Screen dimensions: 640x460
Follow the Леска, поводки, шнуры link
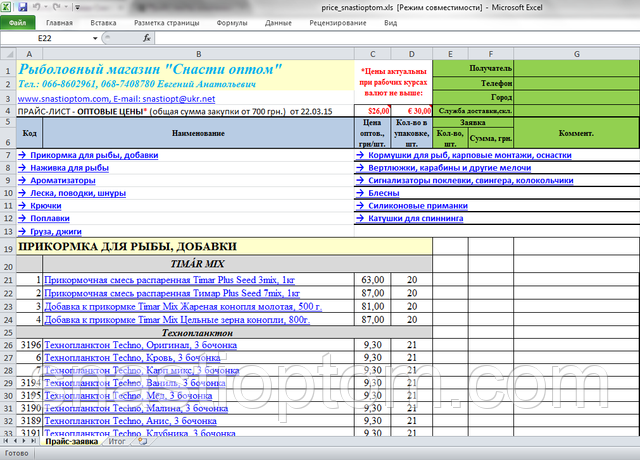point(72,193)
